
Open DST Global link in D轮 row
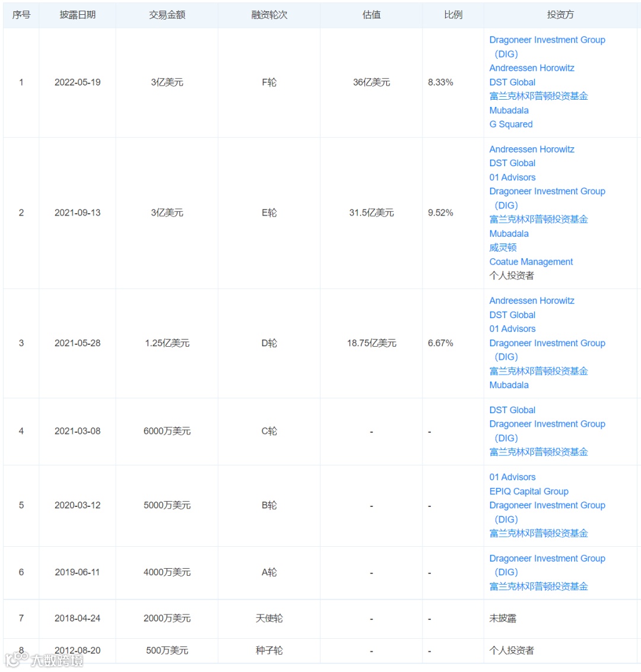click(x=512, y=315)
